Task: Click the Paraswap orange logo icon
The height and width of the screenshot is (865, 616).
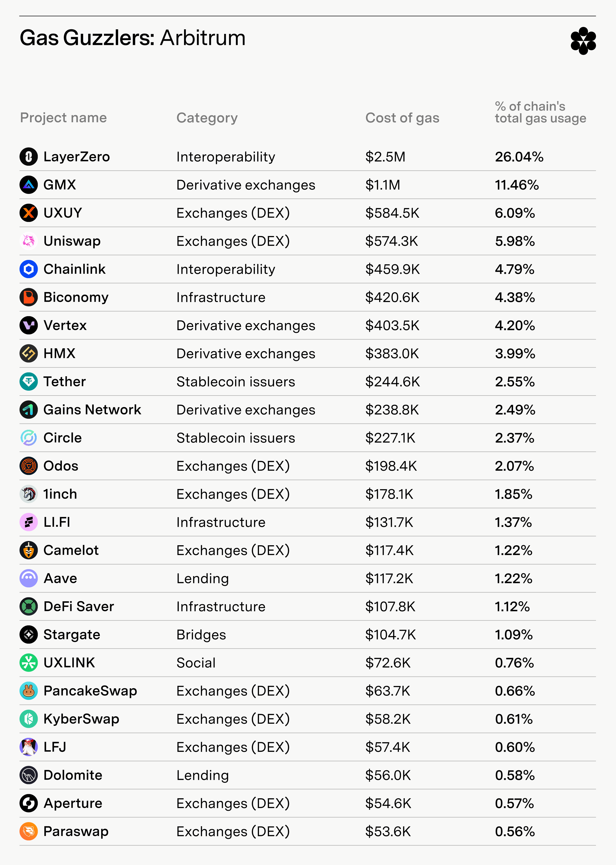Action: coord(28,831)
